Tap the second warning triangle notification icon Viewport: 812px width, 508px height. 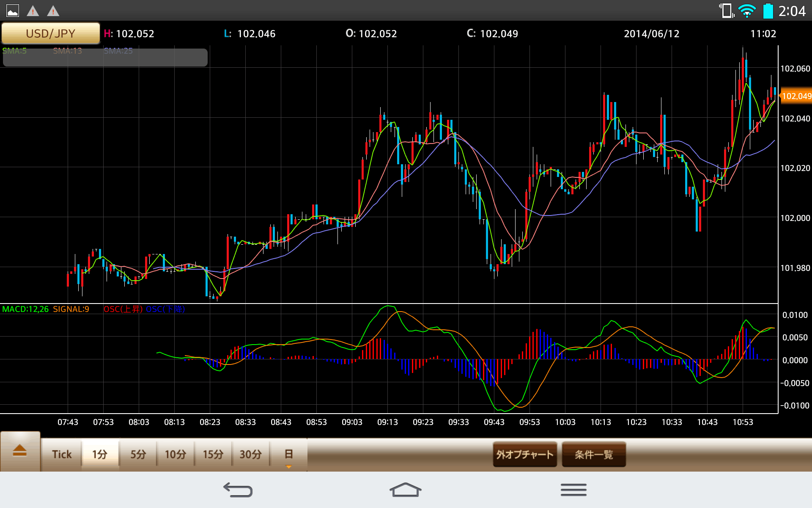(53, 11)
